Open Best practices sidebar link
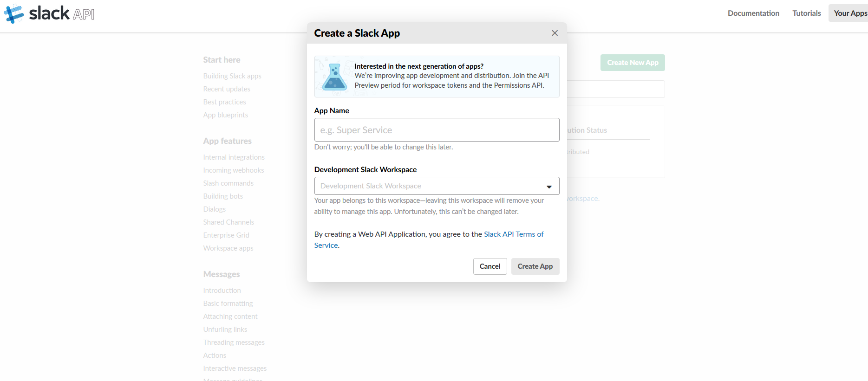Viewport: 868px width, 381px height. (224, 102)
